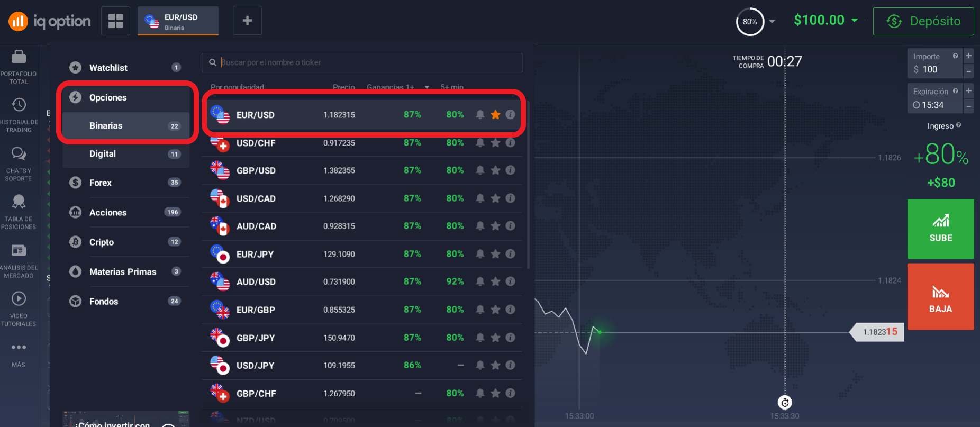Favorite USD/CAD with its star
The image size is (980, 427).
495,198
